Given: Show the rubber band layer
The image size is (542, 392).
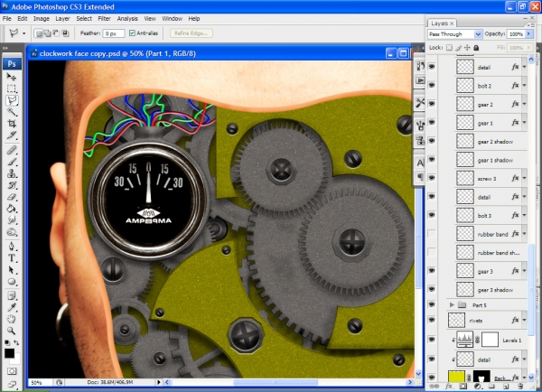Looking at the screenshot, I should tap(432, 234).
